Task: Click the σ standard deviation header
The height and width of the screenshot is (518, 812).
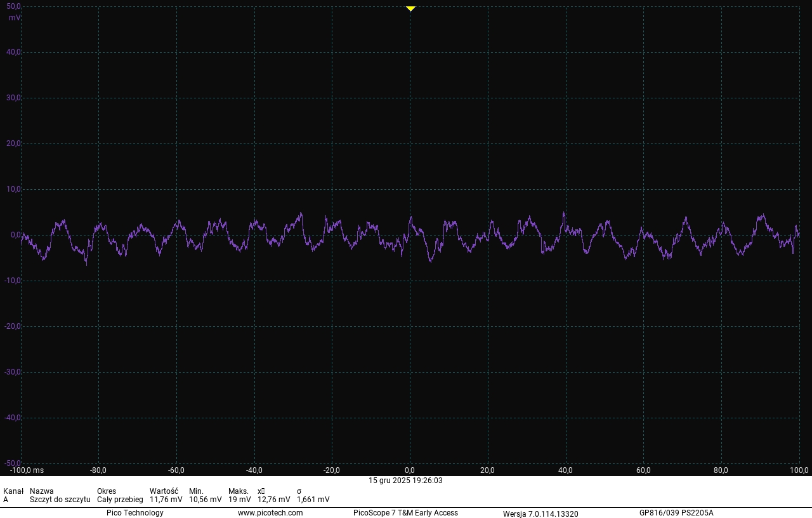Action: coord(299,491)
